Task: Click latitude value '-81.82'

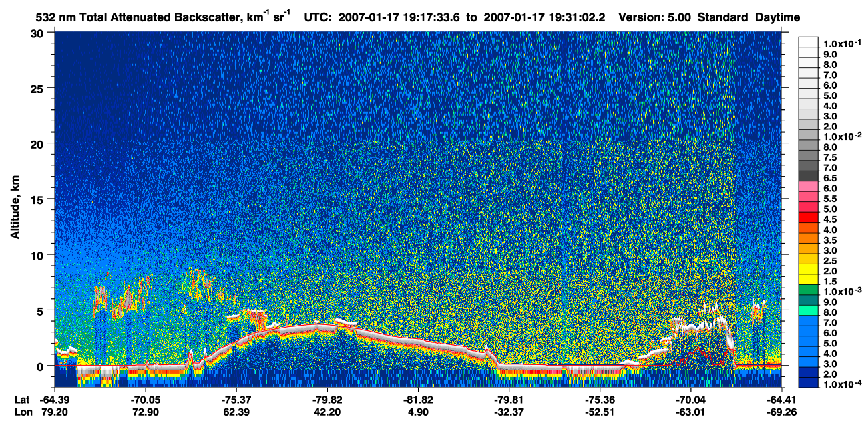Action: pos(419,400)
